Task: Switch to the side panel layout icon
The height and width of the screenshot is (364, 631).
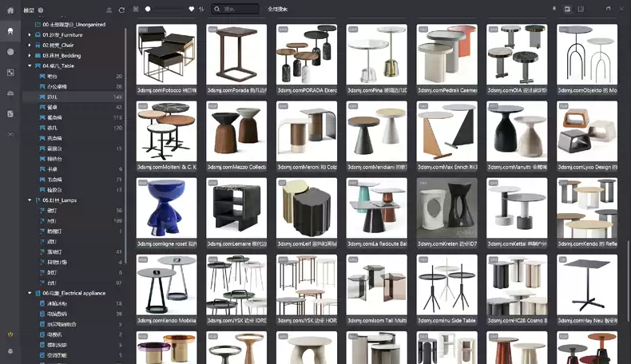Action: [581, 9]
